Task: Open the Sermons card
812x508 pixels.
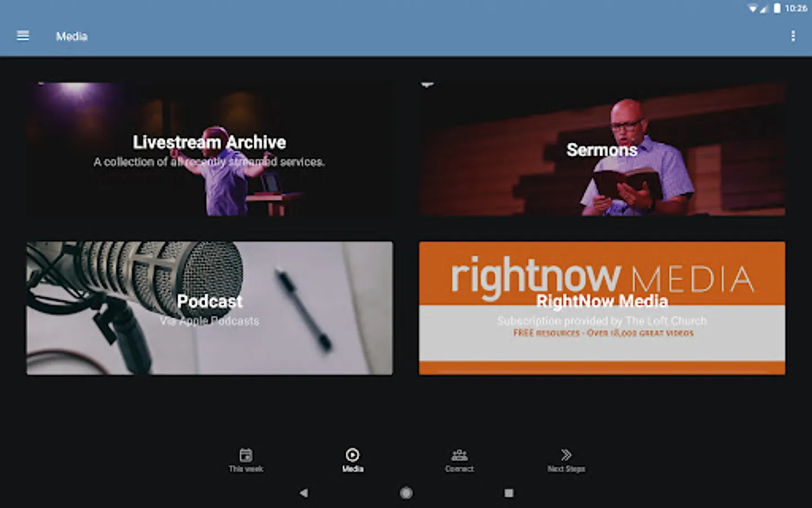Action: (x=602, y=150)
